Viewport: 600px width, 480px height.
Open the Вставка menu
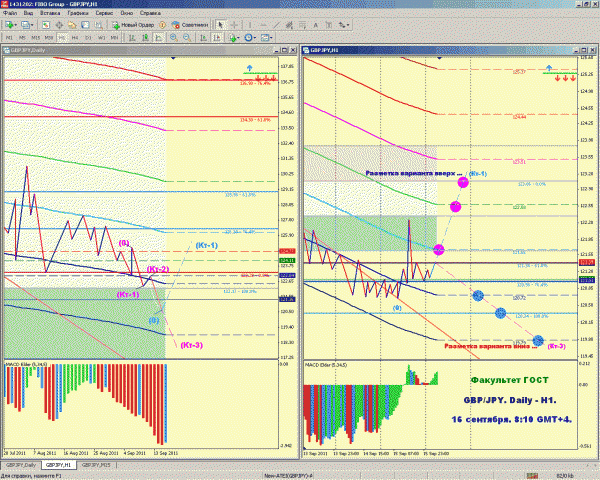(x=50, y=13)
